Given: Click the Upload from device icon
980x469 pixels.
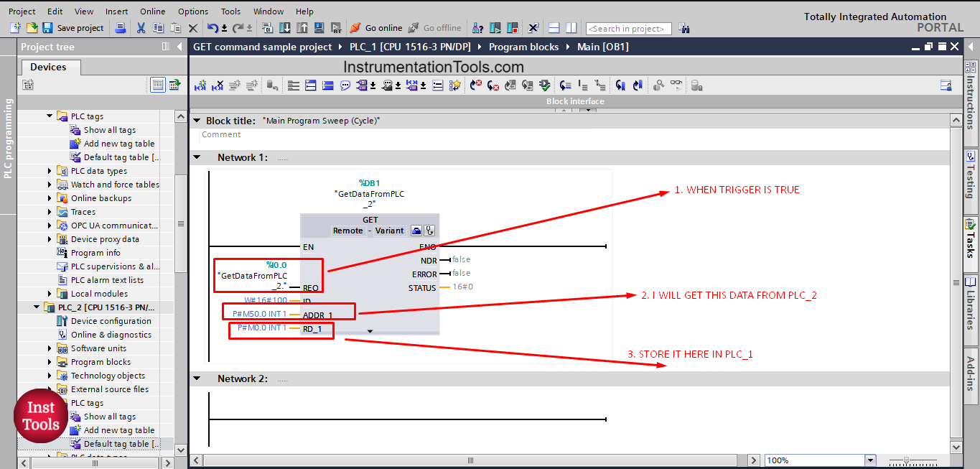Looking at the screenshot, I should tap(302, 28).
